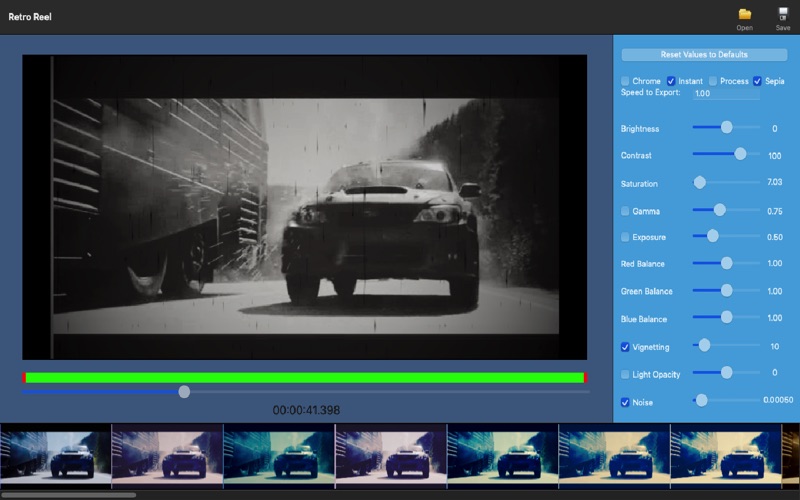Click the Noise value 0.00050
Screen dimensions: 800x500
coord(778,400)
